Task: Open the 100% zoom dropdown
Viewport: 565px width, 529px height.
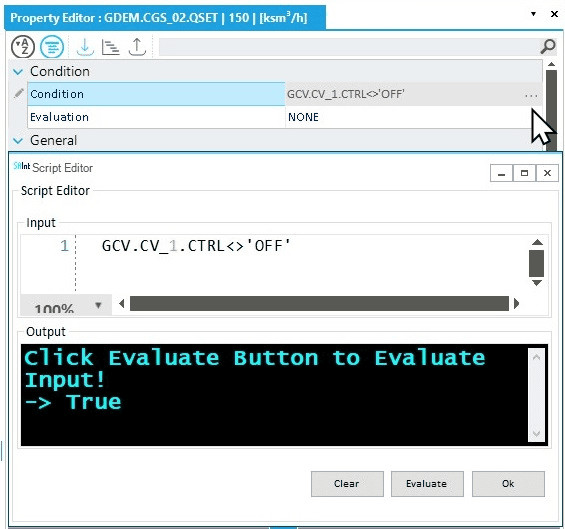Action: (98, 306)
